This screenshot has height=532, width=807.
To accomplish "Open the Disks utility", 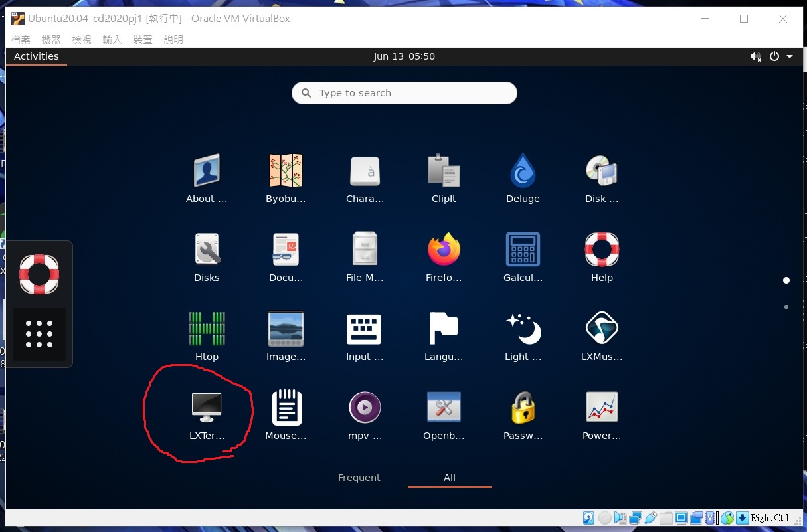I will [207, 250].
